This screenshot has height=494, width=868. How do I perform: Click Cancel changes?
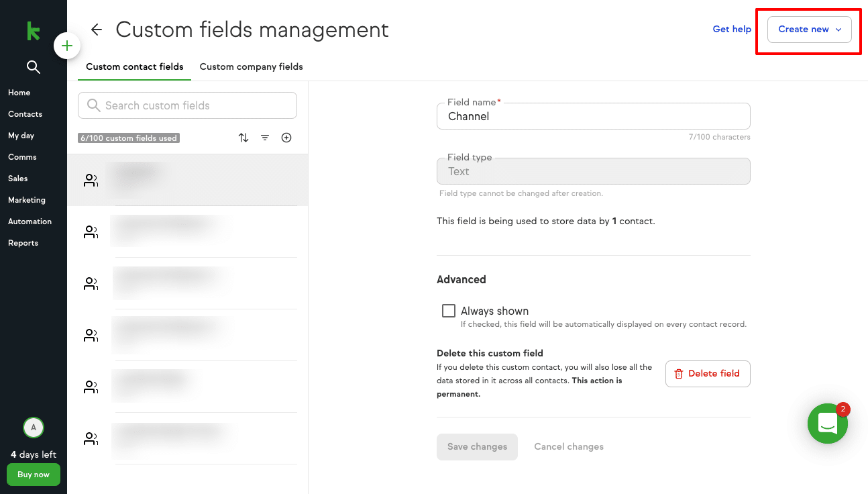point(568,446)
